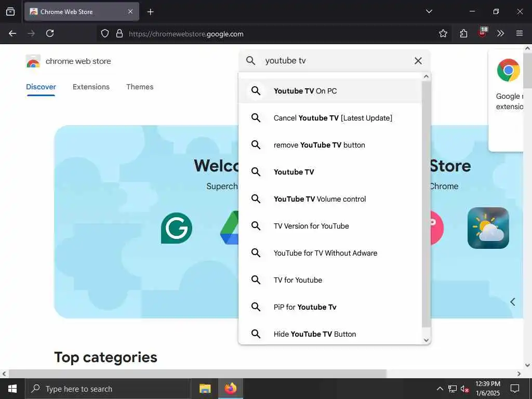Click the page vertical scrollbar down arrow
This screenshot has width=532, height=399.
(527, 365)
